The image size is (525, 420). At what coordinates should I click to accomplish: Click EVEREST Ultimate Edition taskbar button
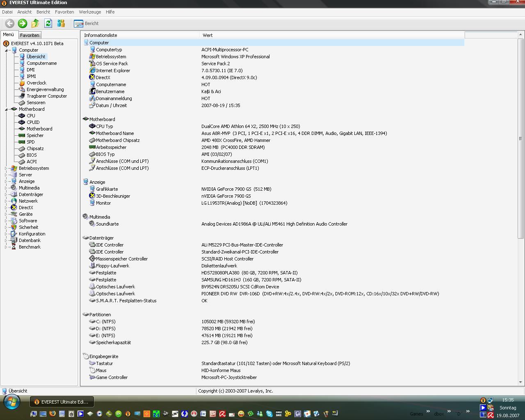point(62,402)
